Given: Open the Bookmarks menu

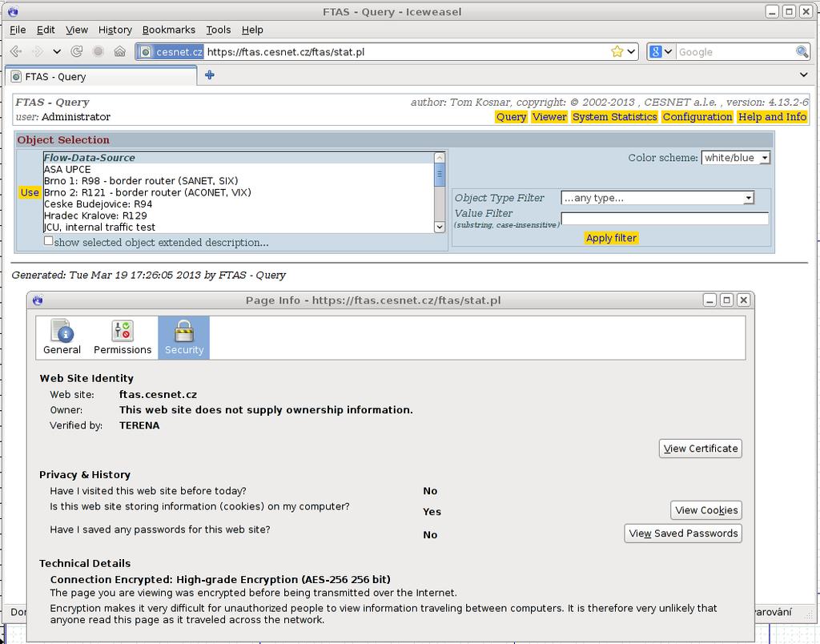Looking at the screenshot, I should click(168, 30).
